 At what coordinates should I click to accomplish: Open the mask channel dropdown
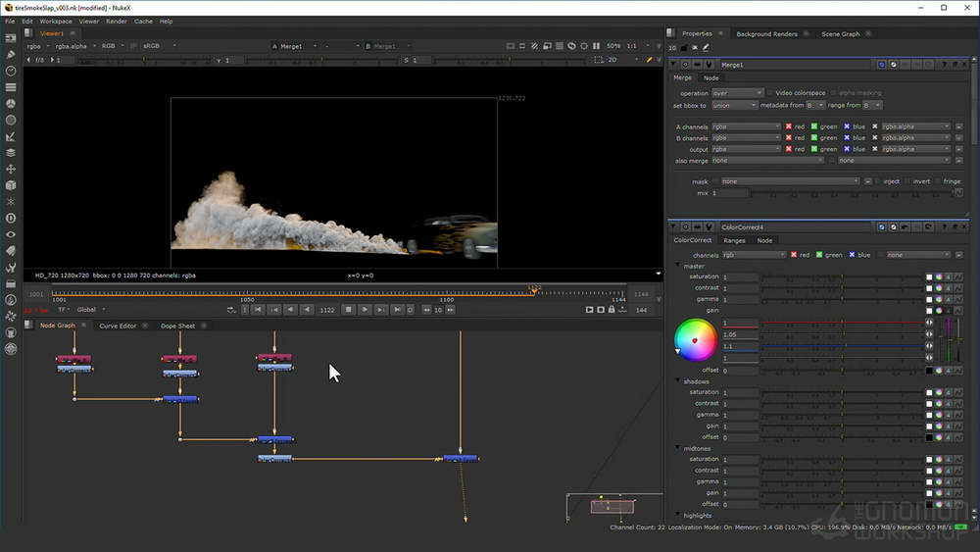[x=790, y=181]
